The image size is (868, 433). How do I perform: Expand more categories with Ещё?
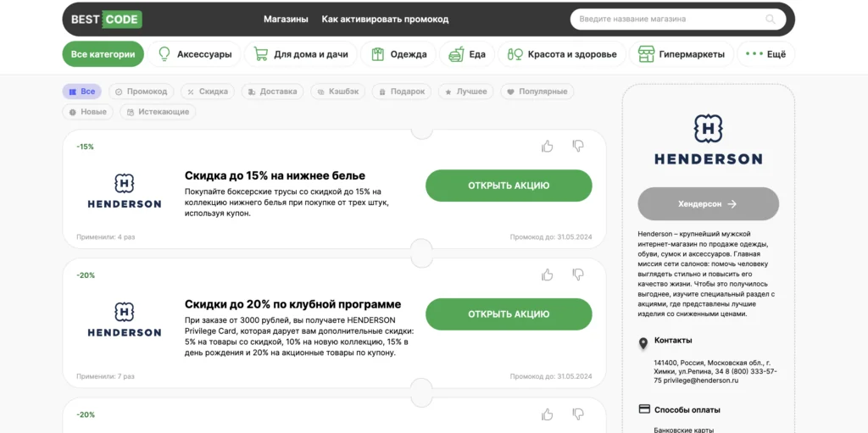[765, 54]
